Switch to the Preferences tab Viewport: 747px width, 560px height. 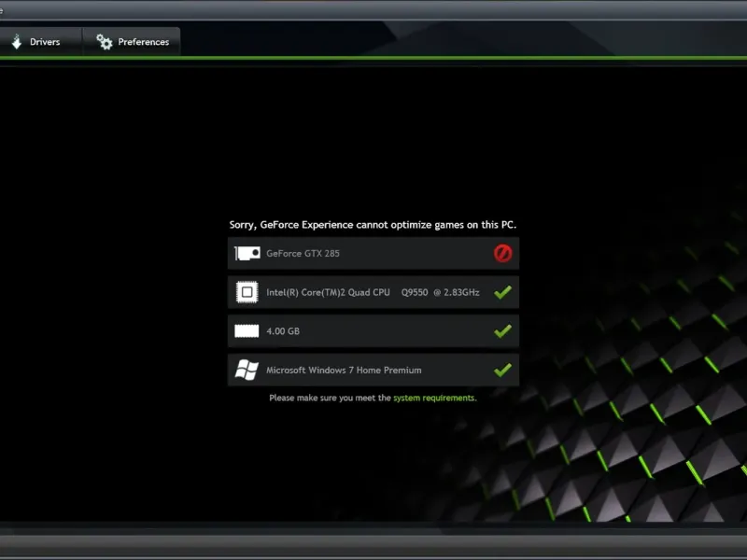(132, 42)
